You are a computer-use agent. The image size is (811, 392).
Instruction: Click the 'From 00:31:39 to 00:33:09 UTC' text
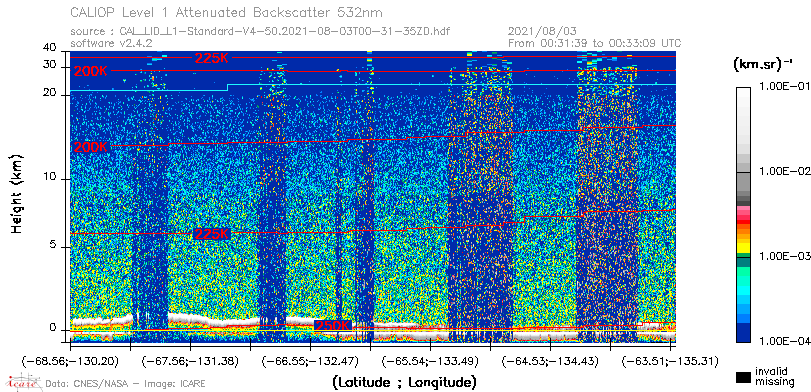pos(595,43)
